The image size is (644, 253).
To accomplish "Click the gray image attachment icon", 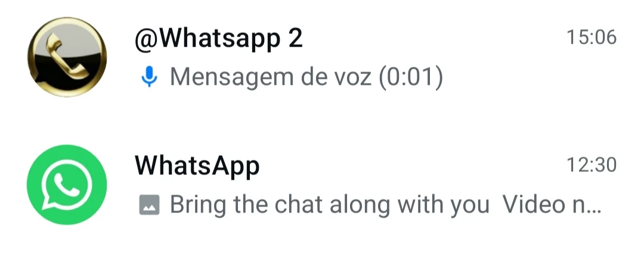I will pyautogui.click(x=150, y=205).
